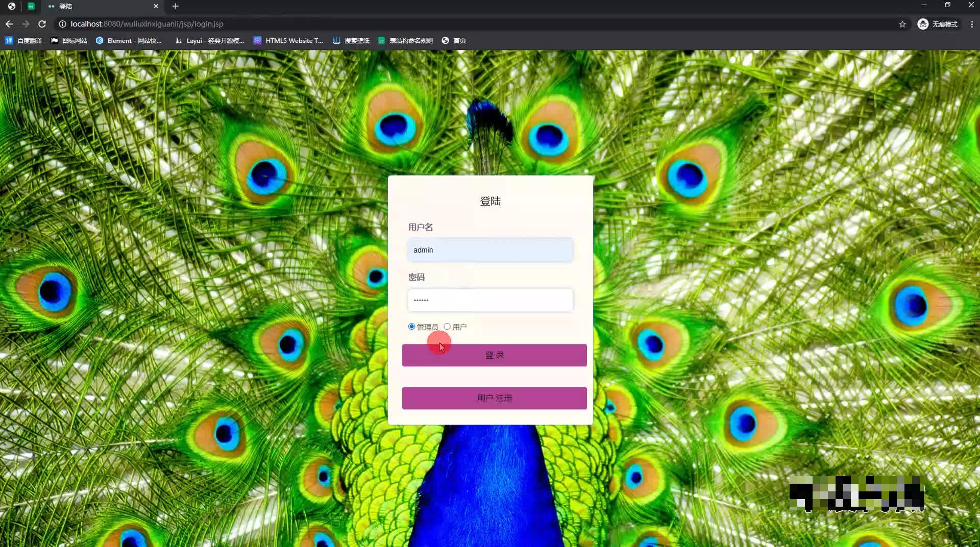Reload the login page
The image size is (980, 547).
(42, 24)
